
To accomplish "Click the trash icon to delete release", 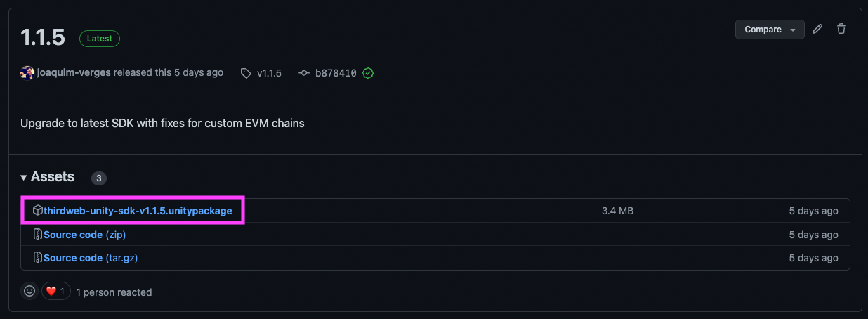I will 841,30.
